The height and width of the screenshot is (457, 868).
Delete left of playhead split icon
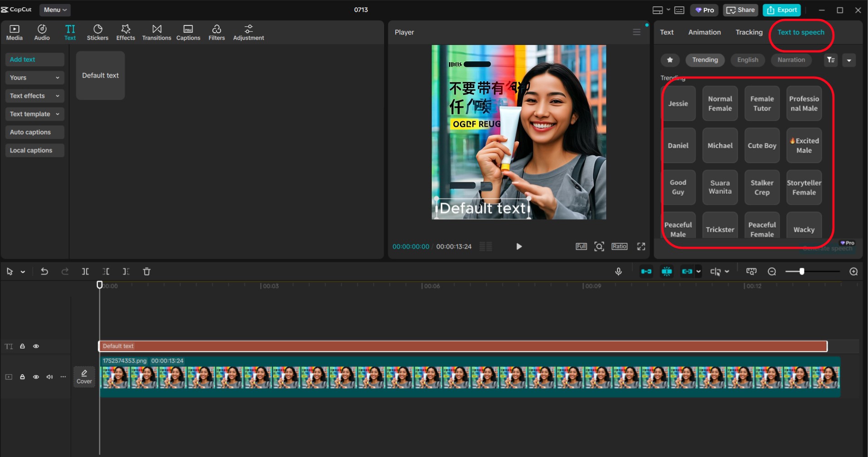(x=106, y=271)
